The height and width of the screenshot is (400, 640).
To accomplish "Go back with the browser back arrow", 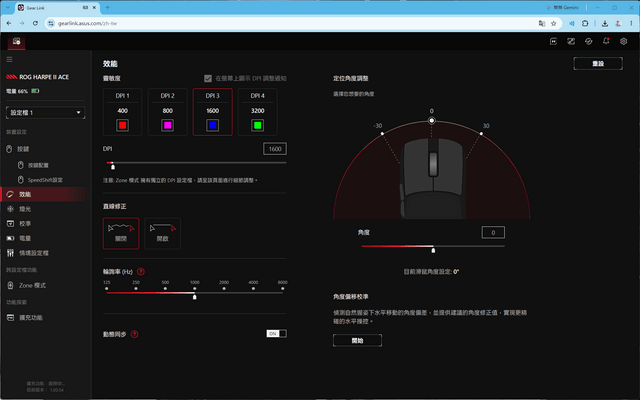I will point(9,23).
